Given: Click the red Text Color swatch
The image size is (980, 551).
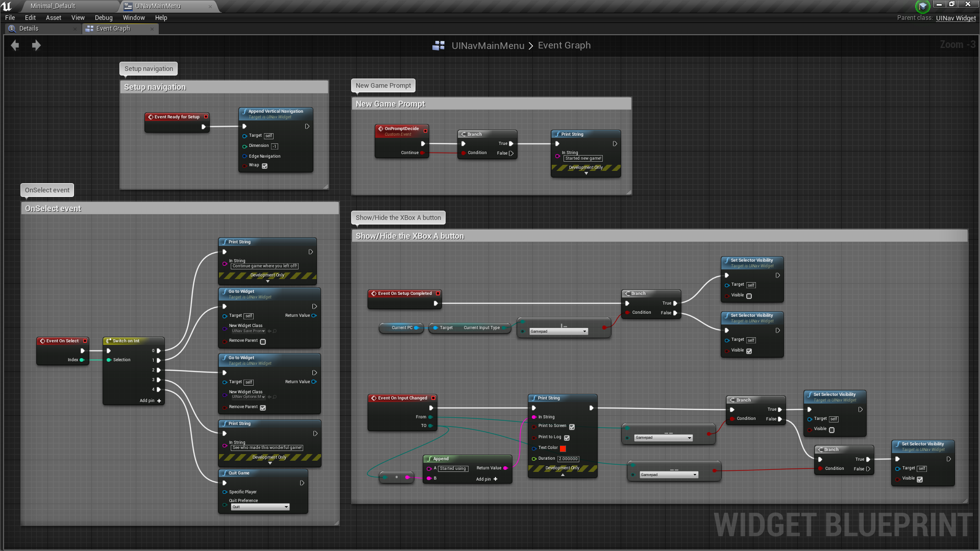Looking at the screenshot, I should click(563, 448).
